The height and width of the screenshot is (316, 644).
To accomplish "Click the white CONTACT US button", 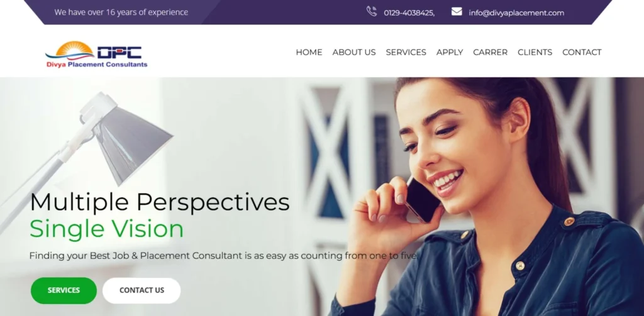I will (x=142, y=290).
